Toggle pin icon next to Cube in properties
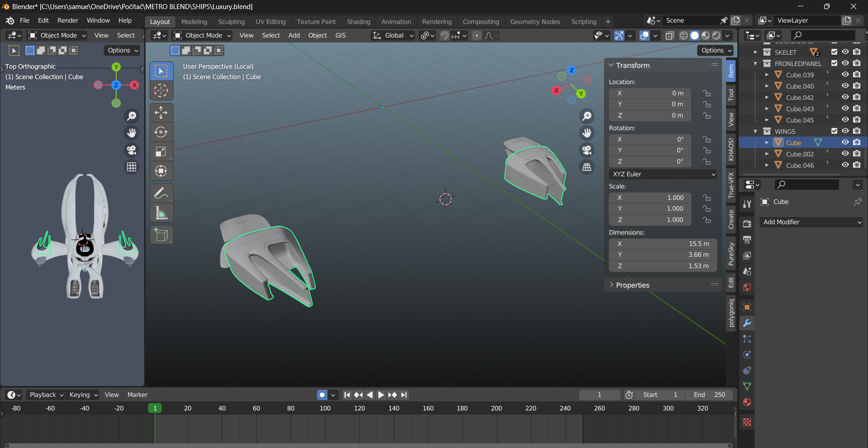Screen dimensions: 868x448 pyautogui.click(x=858, y=202)
